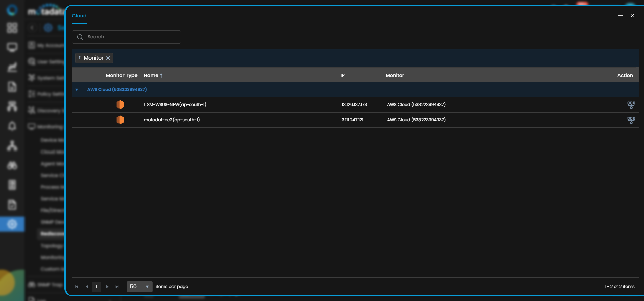Screen dimensions: 644x301
Task: Sort by Monitor column header
Action: [x=395, y=75]
